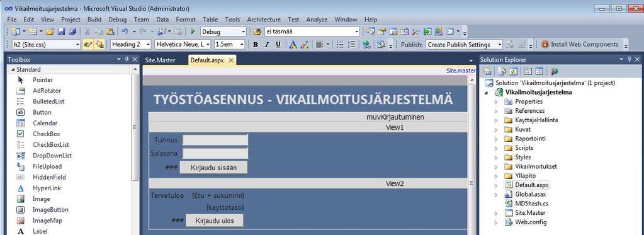644x235 pixels.
Task: Expand the Properties node in Solution Explorer
Action: [x=496, y=101]
